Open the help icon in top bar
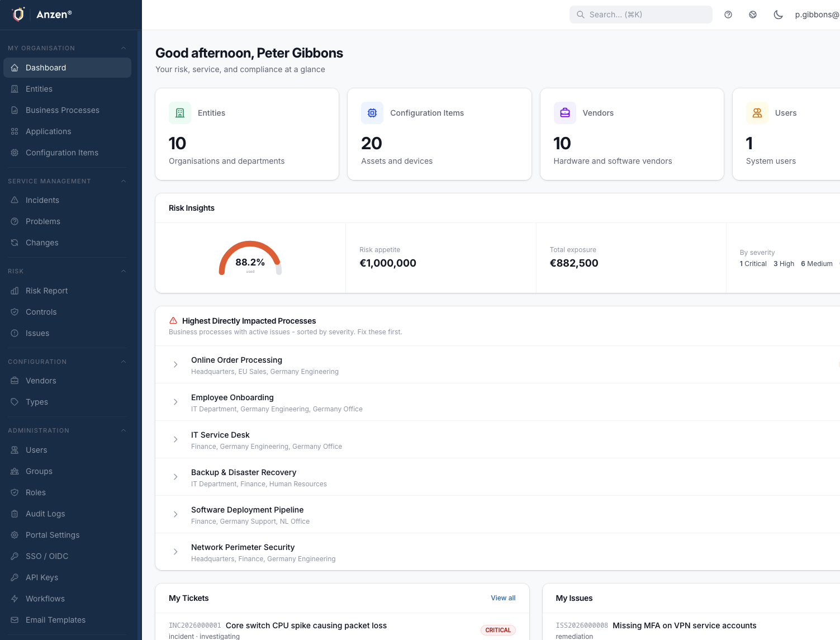 (728, 15)
